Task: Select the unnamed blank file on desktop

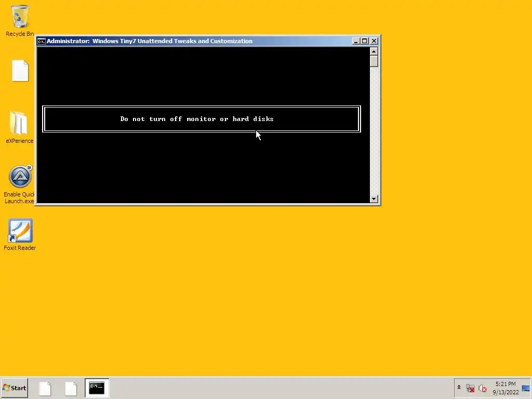Action: pos(20,71)
